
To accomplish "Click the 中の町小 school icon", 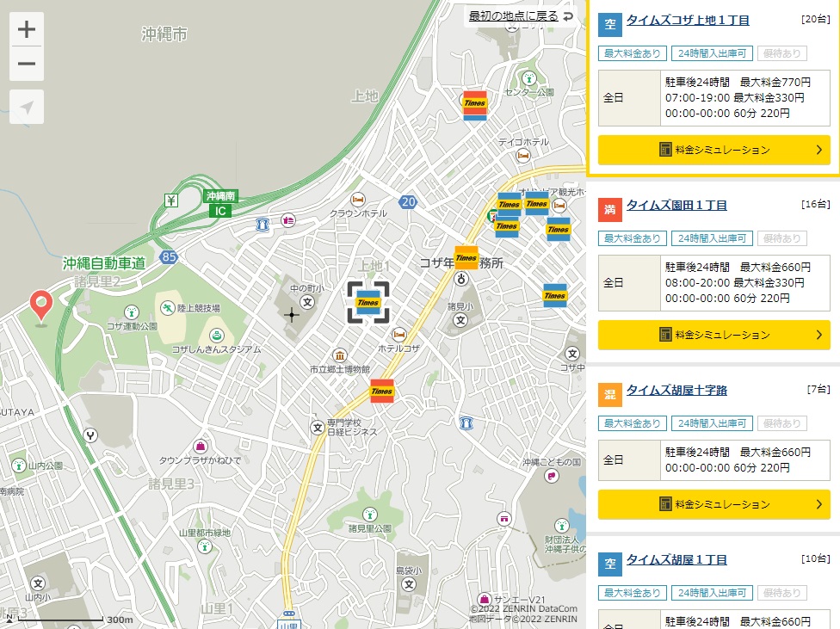I will click(307, 302).
